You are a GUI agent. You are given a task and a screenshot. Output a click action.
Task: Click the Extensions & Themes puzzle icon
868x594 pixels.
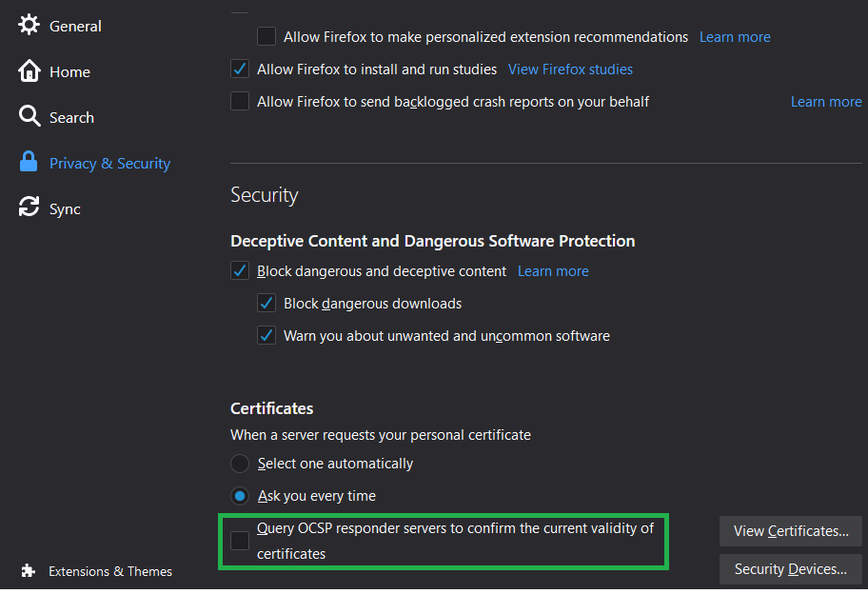29,571
